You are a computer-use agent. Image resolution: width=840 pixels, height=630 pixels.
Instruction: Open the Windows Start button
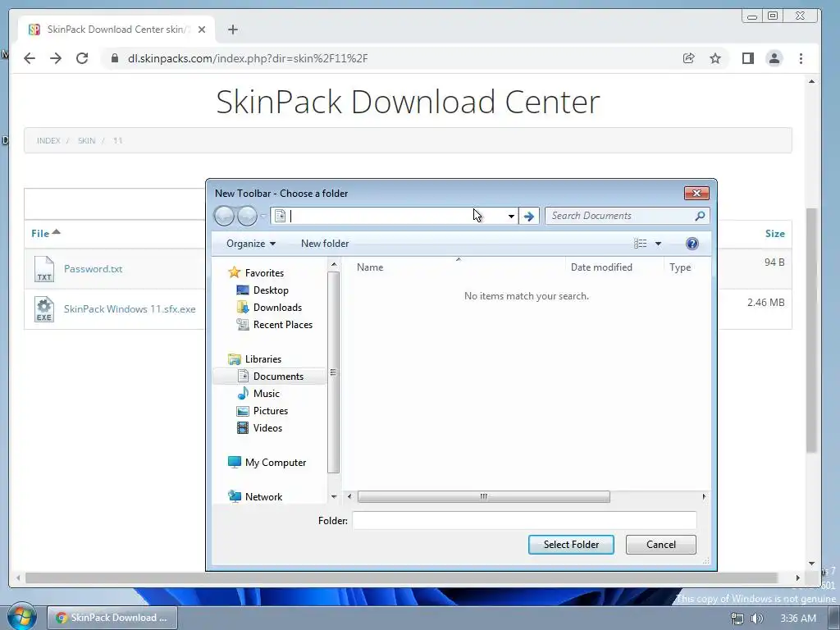(x=22, y=617)
